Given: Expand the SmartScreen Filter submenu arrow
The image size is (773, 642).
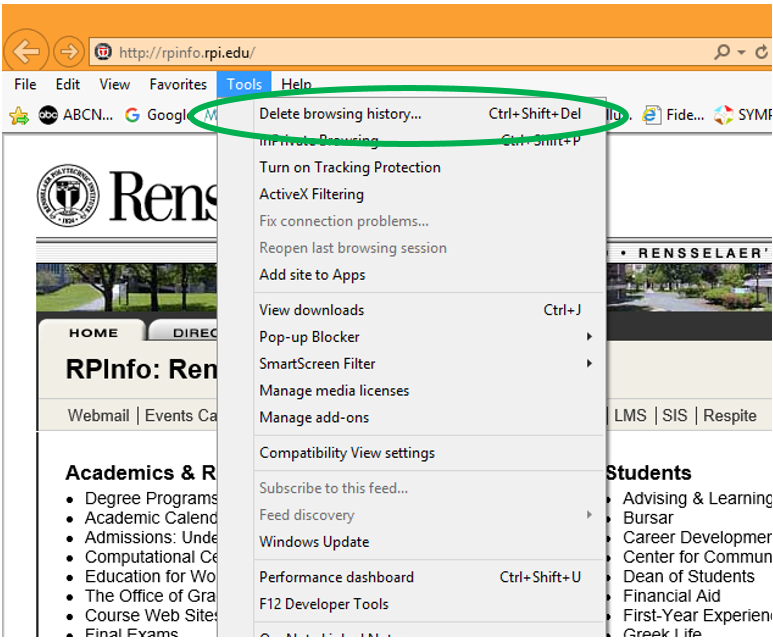Looking at the screenshot, I should (x=589, y=364).
